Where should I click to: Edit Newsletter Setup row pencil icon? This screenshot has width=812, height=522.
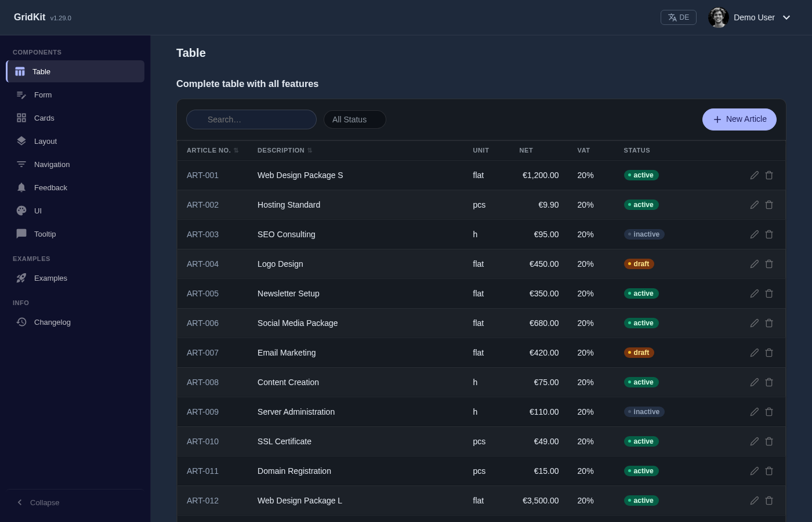(x=755, y=293)
